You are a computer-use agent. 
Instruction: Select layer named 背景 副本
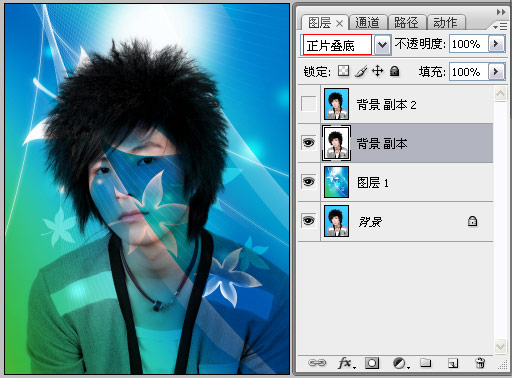coord(382,144)
